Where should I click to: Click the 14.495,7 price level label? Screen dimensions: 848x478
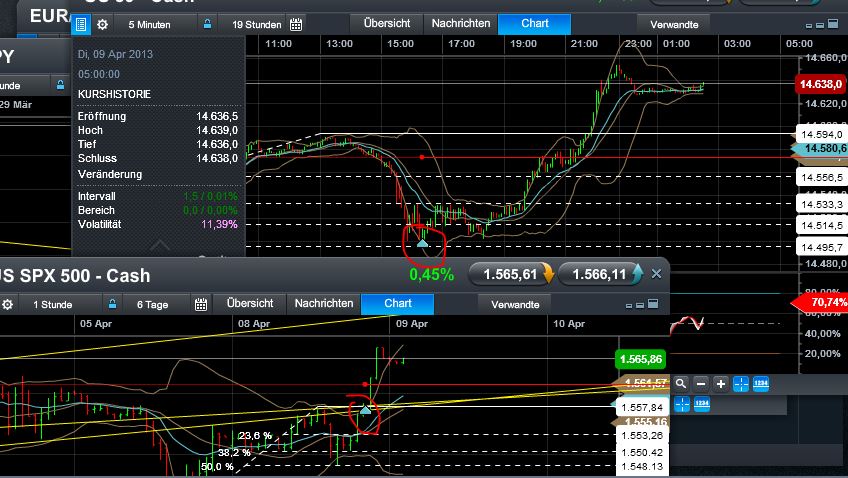point(822,247)
